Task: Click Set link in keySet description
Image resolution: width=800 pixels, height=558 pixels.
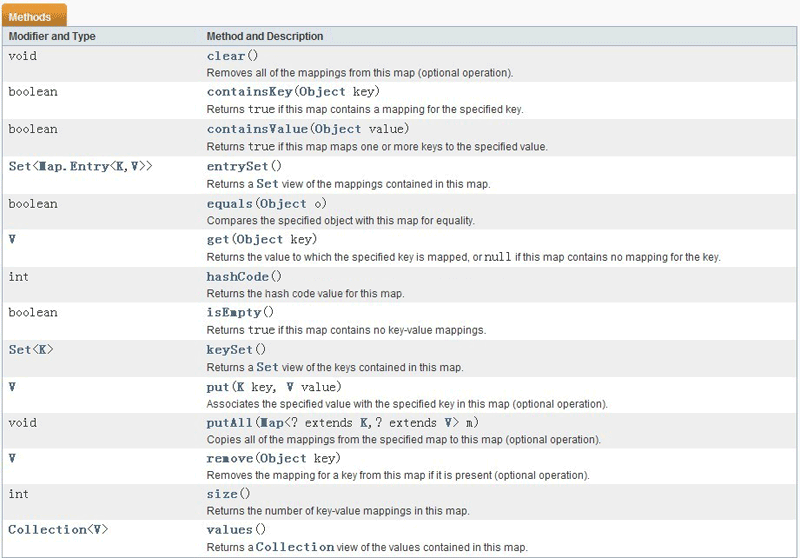Action: pos(267,367)
